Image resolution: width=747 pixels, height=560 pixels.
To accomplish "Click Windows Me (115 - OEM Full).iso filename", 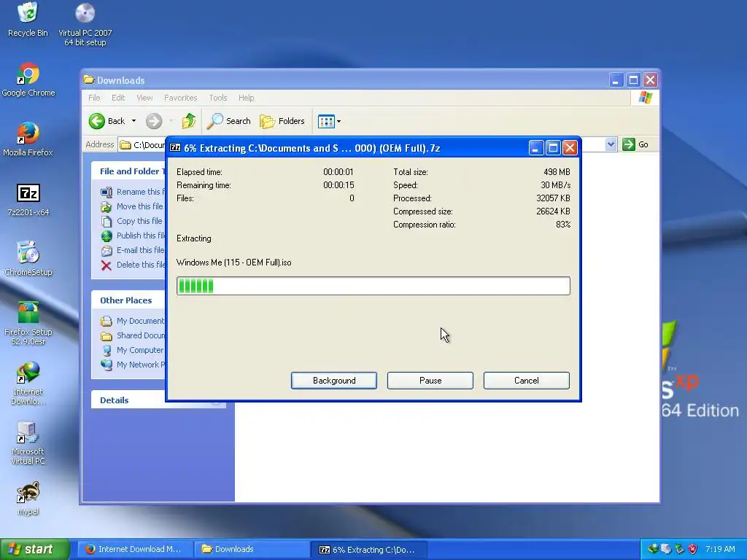I will 234,262.
